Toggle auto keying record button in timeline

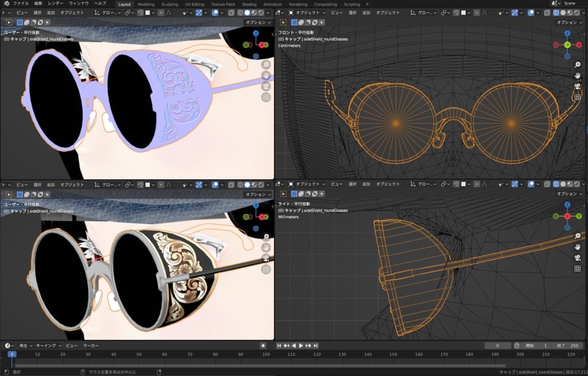pyautogui.click(x=263, y=346)
